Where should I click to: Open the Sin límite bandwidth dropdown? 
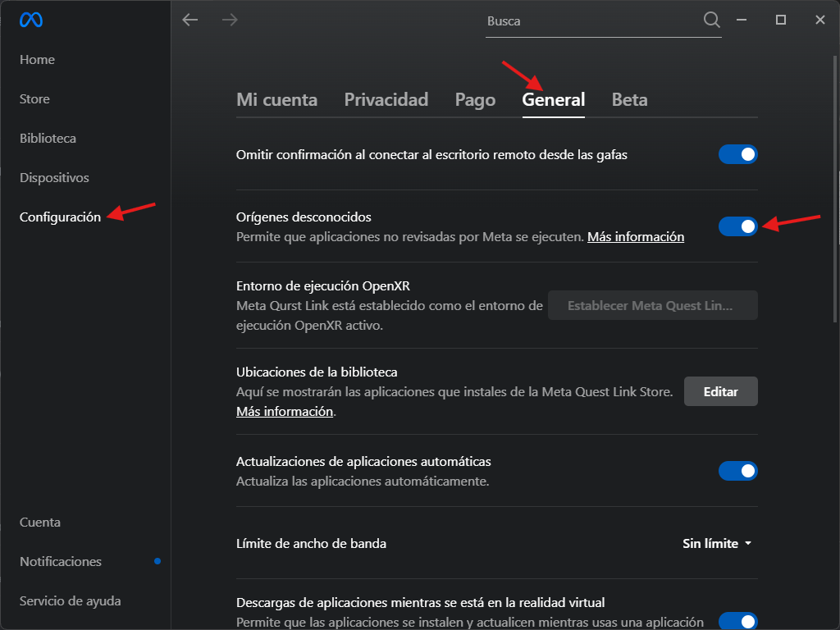pos(717,543)
